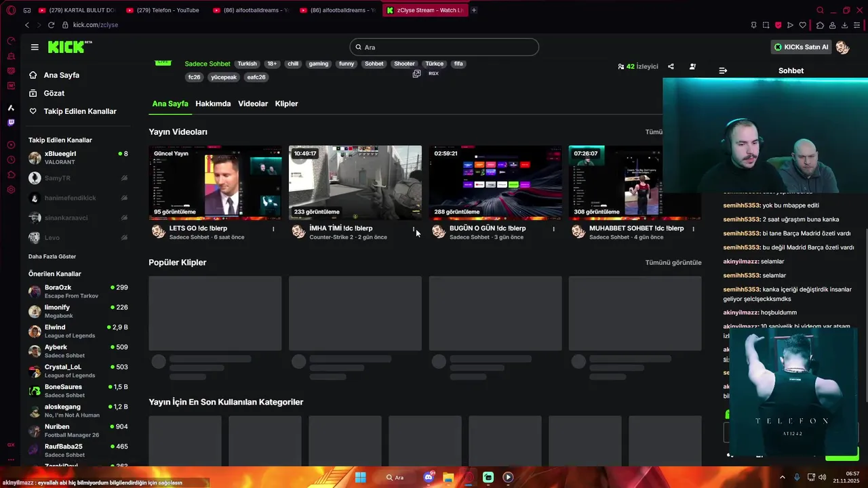Open limonify recommended channel
The image size is (868, 488).
pyautogui.click(x=78, y=311)
